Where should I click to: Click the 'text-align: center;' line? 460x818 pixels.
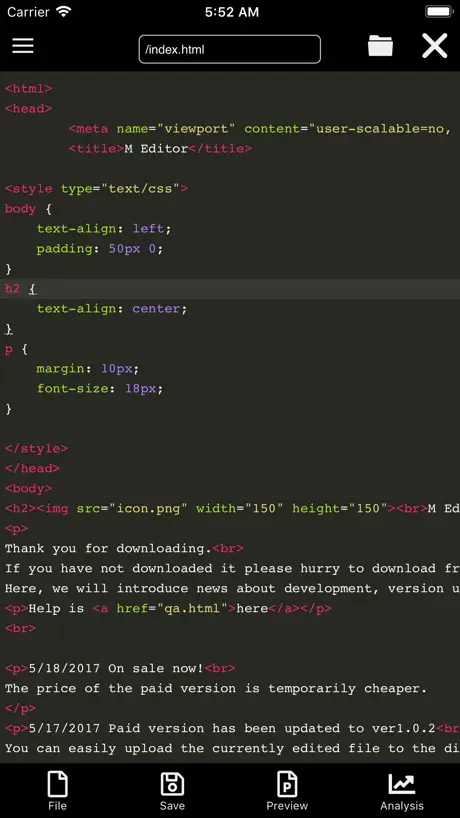(x=112, y=308)
